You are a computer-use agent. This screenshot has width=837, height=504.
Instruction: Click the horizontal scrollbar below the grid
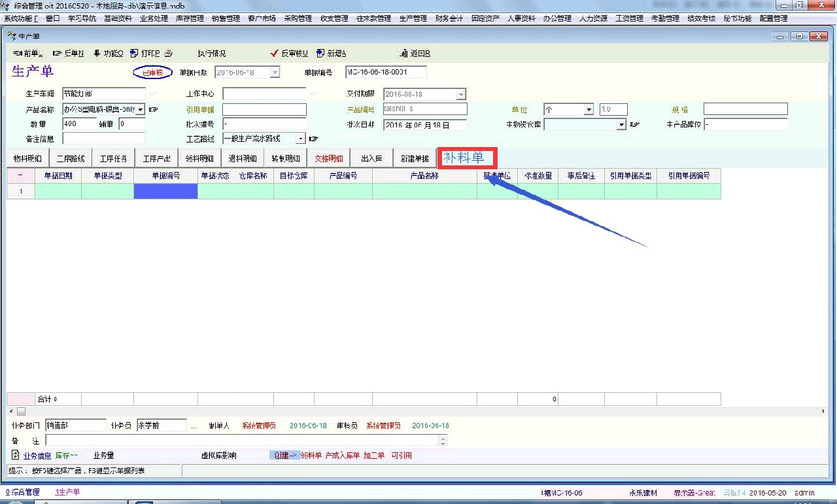coord(418,411)
